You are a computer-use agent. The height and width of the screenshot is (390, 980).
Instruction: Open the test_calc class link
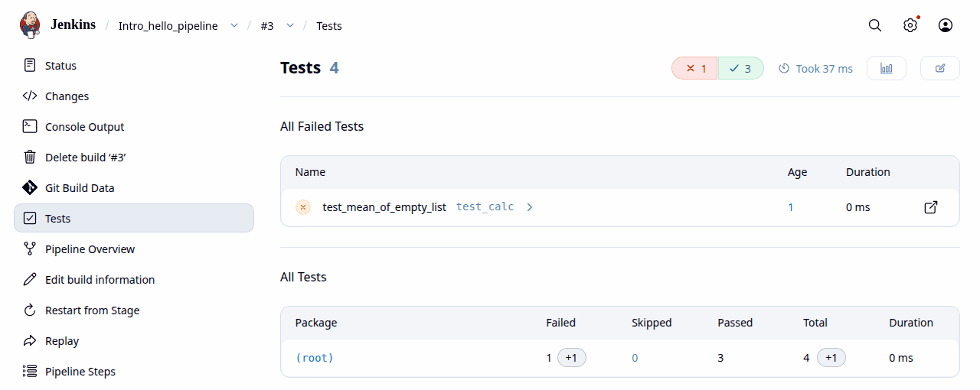coord(485,207)
